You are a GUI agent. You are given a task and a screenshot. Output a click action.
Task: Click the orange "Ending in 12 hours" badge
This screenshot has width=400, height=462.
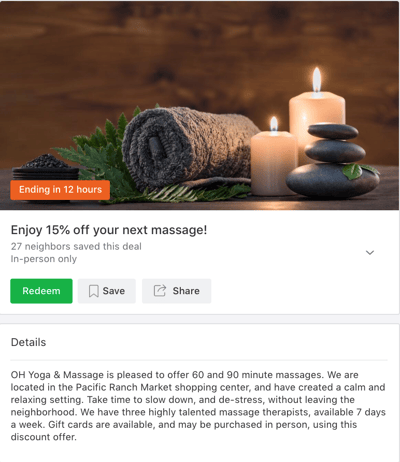pyautogui.click(x=60, y=190)
